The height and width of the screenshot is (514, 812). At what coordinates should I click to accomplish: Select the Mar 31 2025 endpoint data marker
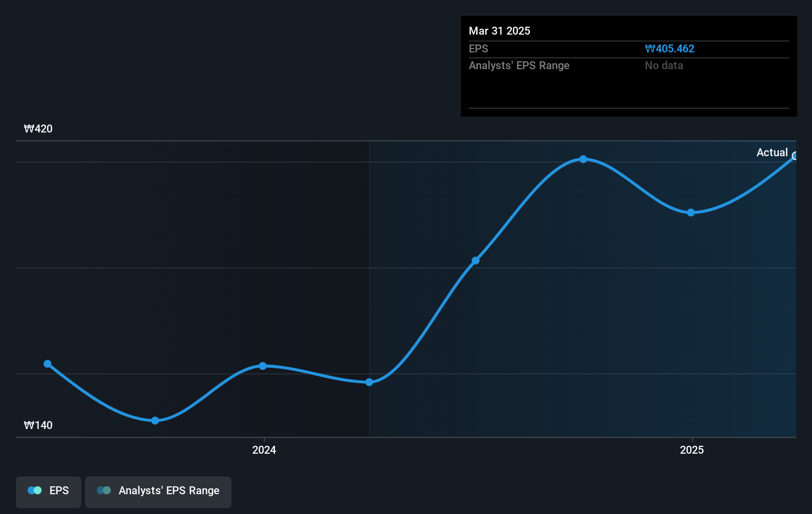795,156
